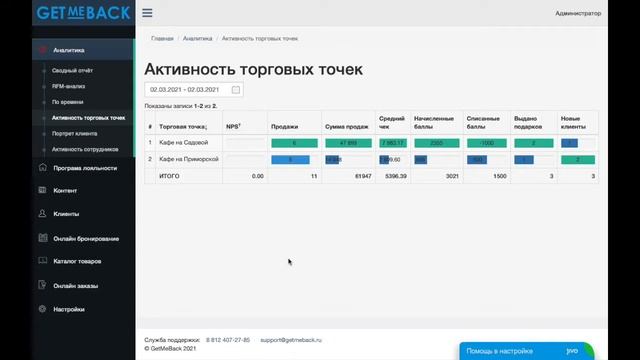
Task: Sort by Продажи column header
Action: point(284,127)
